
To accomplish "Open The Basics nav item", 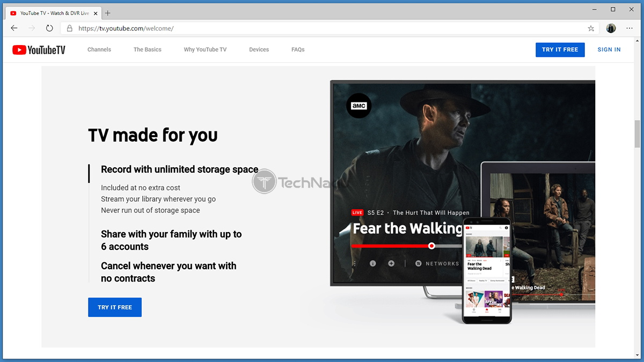I will click(x=148, y=49).
